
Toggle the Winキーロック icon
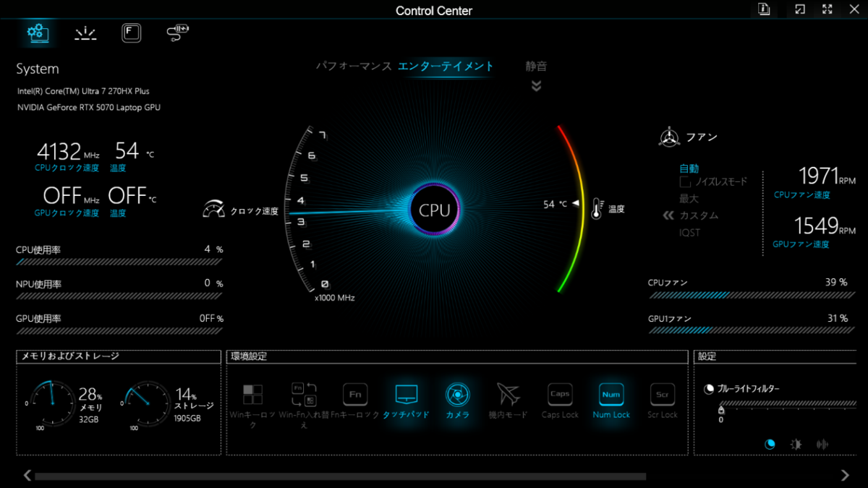[x=252, y=395]
